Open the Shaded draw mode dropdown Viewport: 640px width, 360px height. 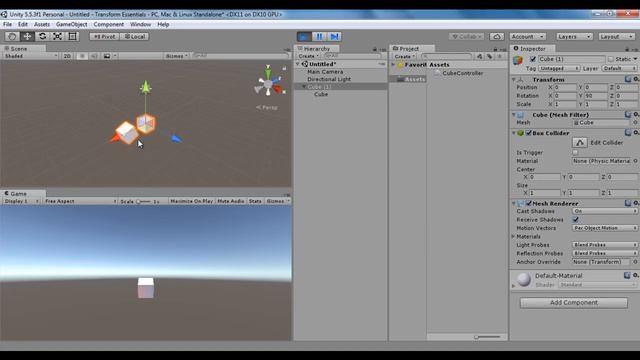(31, 56)
